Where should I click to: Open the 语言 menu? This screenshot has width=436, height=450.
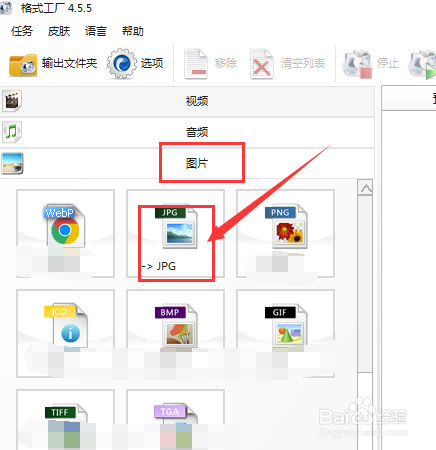click(x=96, y=31)
